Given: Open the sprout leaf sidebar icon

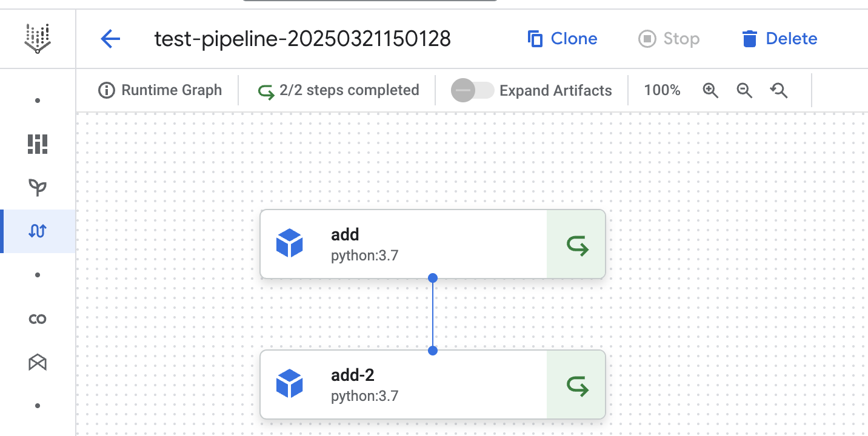Looking at the screenshot, I should (x=38, y=188).
